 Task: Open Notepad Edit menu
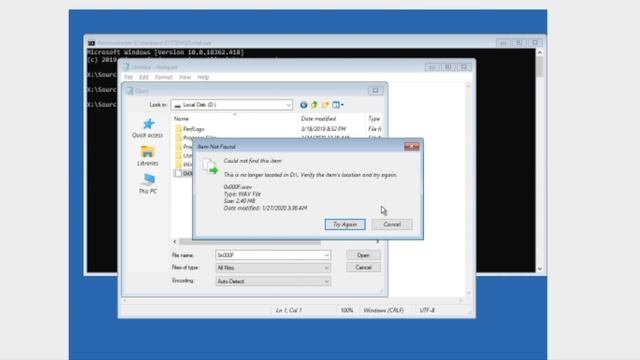pos(143,77)
